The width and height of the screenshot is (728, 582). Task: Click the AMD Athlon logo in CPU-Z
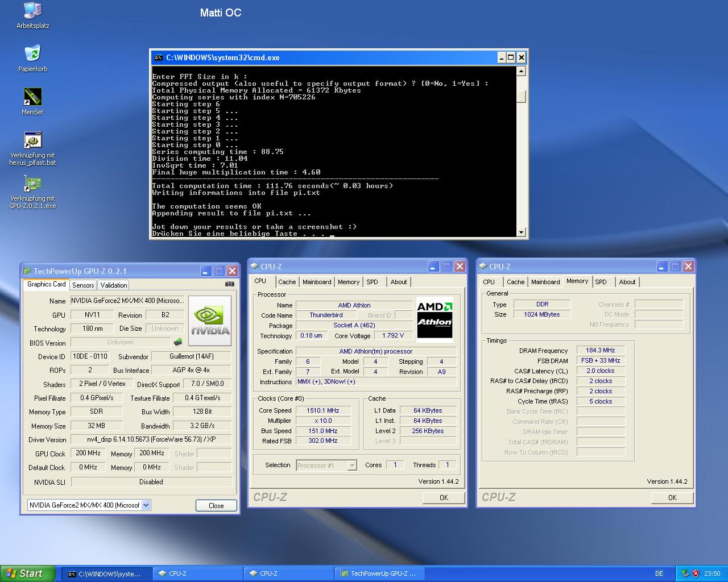(x=435, y=320)
